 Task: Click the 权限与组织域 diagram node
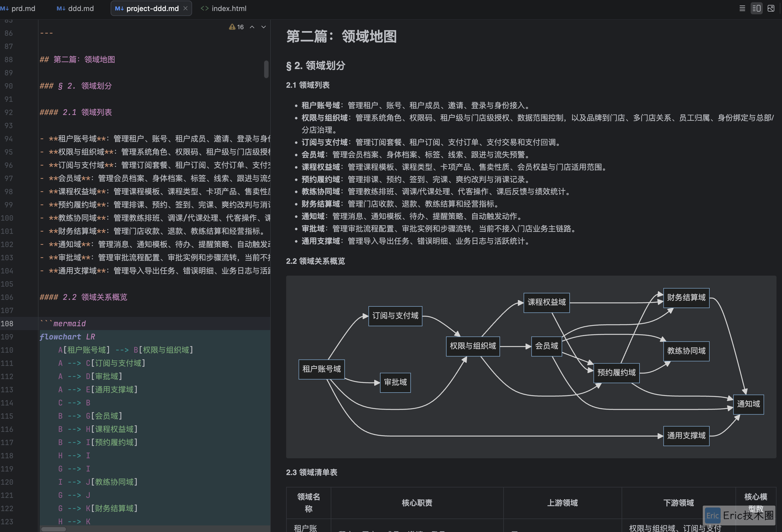[473, 346]
